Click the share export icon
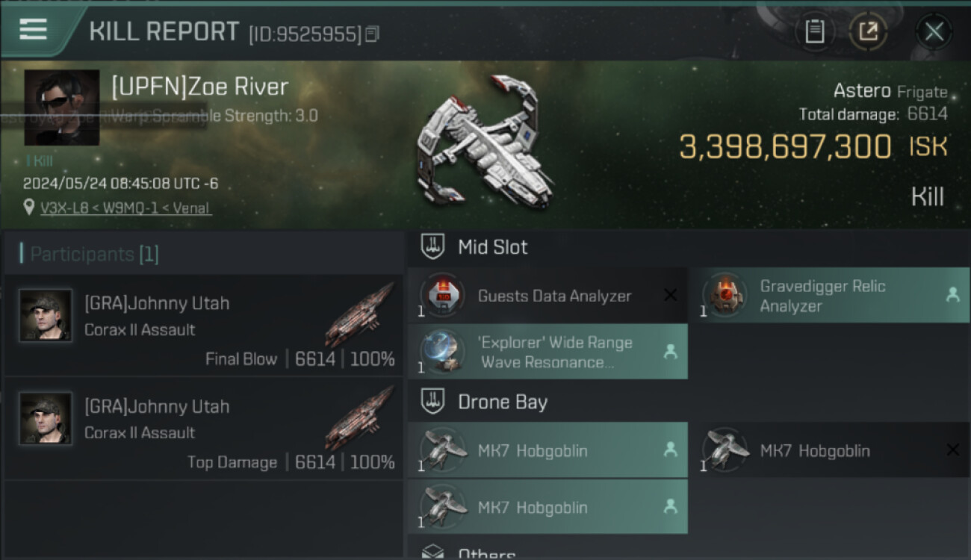The height and width of the screenshot is (560, 971). coord(868,31)
